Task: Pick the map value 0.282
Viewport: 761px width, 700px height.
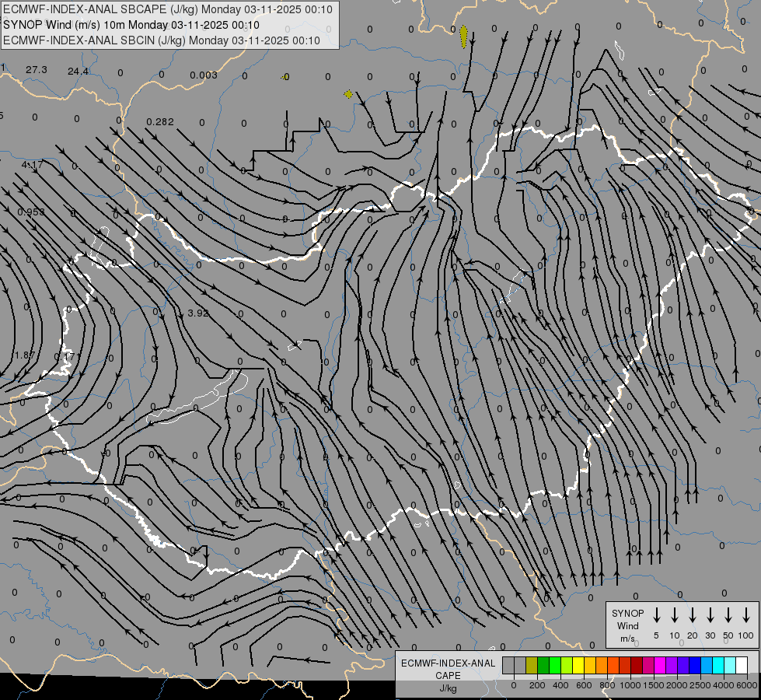Action: pos(160,121)
